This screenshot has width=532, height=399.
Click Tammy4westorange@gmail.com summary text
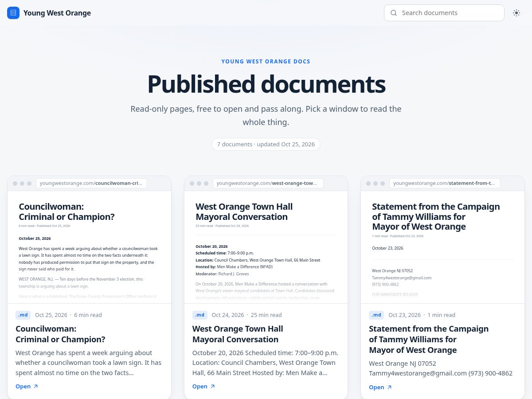[x=418, y=373]
